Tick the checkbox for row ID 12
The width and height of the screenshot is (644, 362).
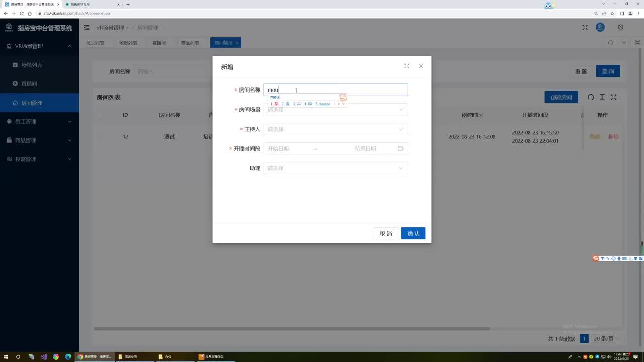click(100, 137)
